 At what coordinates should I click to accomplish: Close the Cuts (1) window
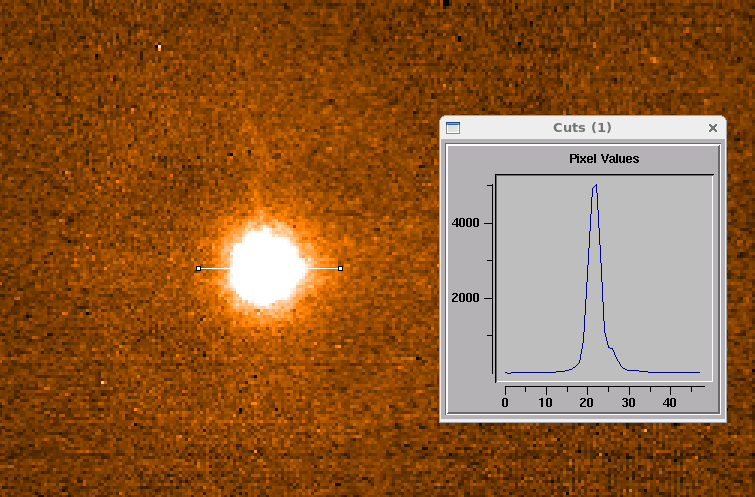coord(713,128)
